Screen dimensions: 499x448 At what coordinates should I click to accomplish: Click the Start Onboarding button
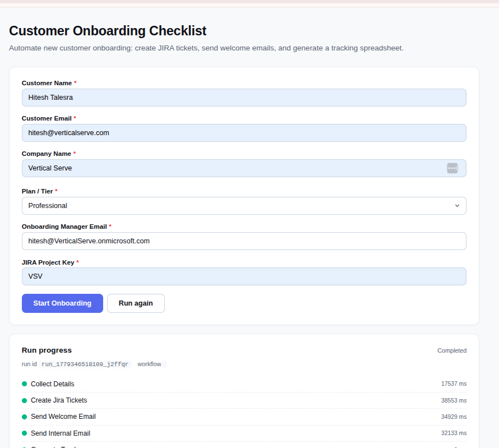tap(62, 303)
